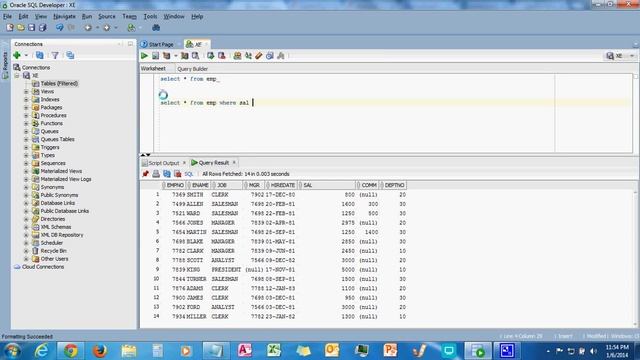Collapse the XE connection tree node

(x=17, y=76)
